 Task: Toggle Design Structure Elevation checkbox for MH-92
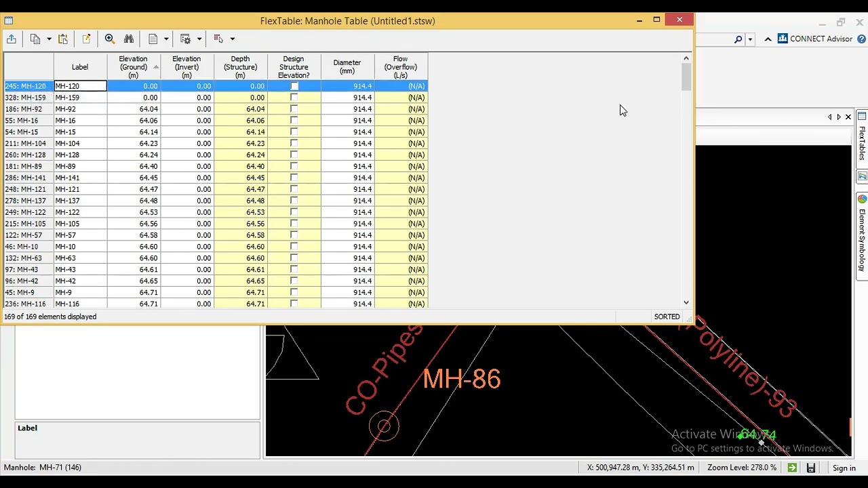pyautogui.click(x=294, y=109)
